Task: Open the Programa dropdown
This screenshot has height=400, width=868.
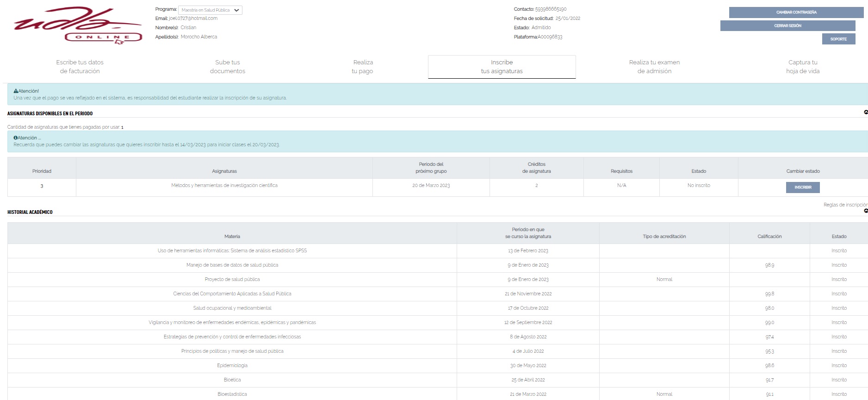Action: [210, 10]
